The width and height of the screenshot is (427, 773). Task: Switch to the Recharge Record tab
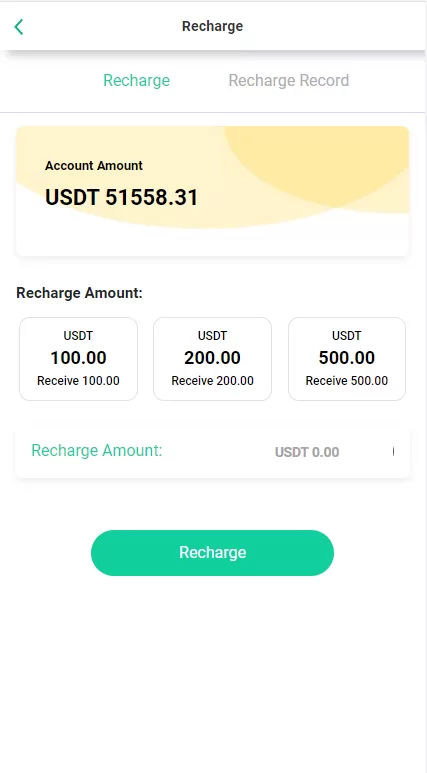pyautogui.click(x=288, y=80)
